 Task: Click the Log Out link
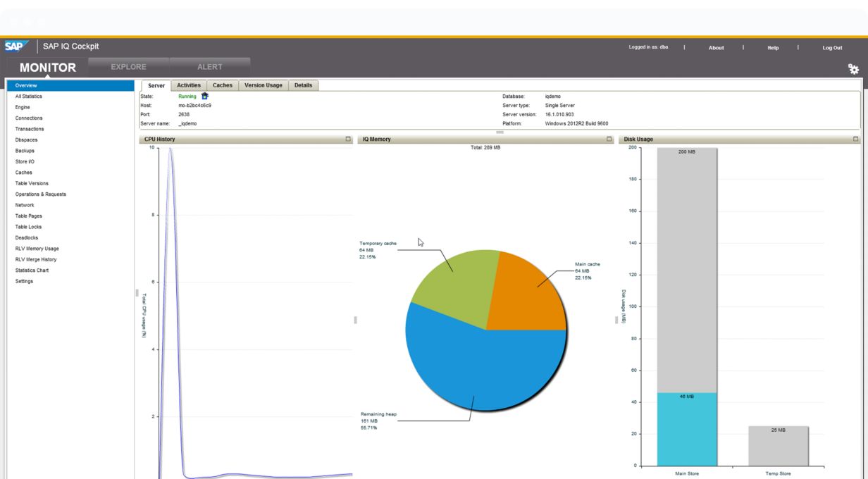point(832,48)
